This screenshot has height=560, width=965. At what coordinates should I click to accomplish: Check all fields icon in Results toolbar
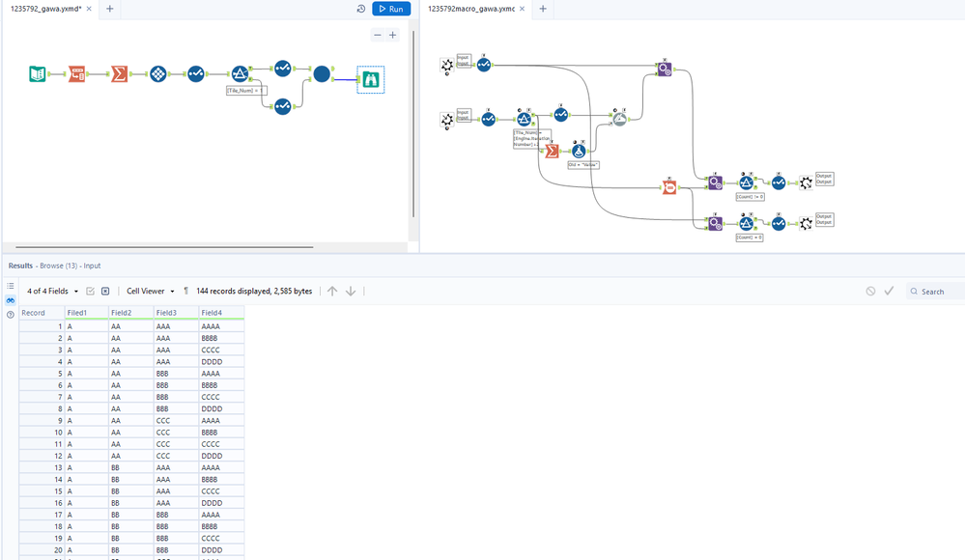(91, 291)
